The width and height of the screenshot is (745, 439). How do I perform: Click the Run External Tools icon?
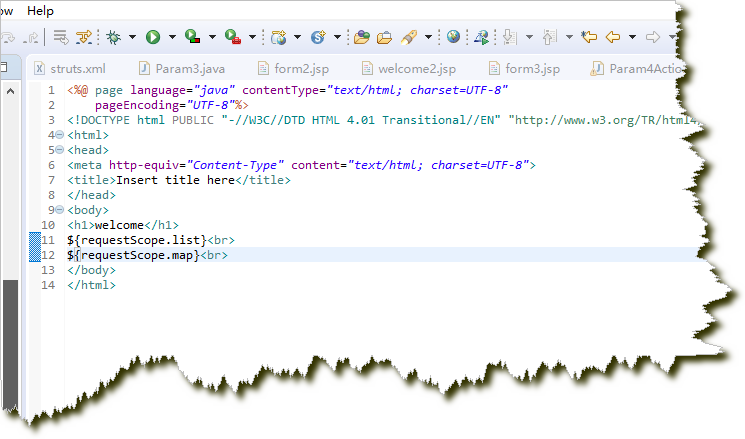233,37
